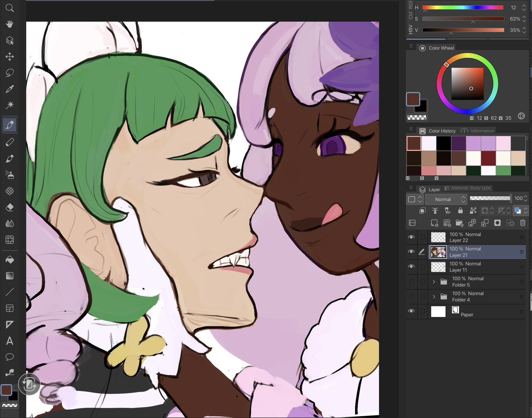Transfer to lower layer icon
The width and height of the screenshot is (532, 418).
(x=473, y=223)
